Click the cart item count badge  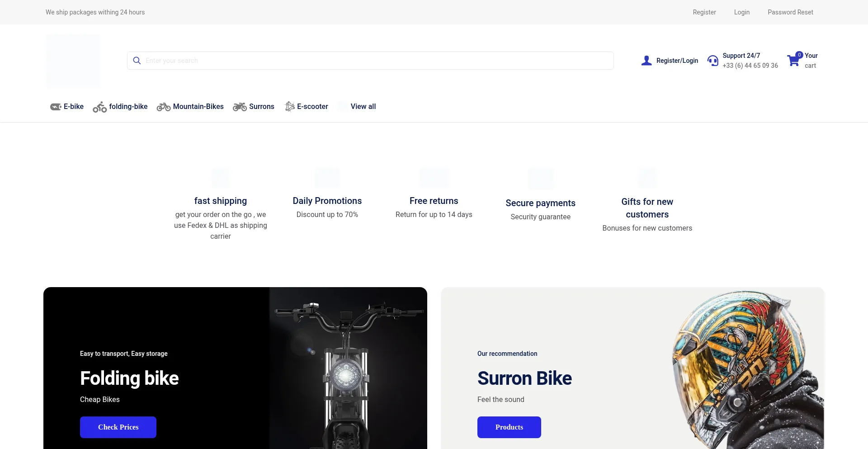pyautogui.click(x=799, y=55)
